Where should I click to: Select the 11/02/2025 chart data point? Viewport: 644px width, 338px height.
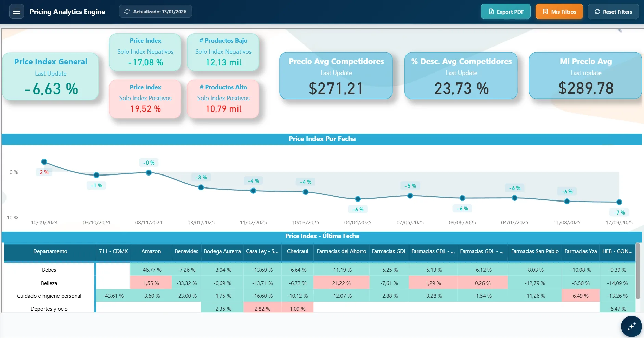tap(253, 191)
